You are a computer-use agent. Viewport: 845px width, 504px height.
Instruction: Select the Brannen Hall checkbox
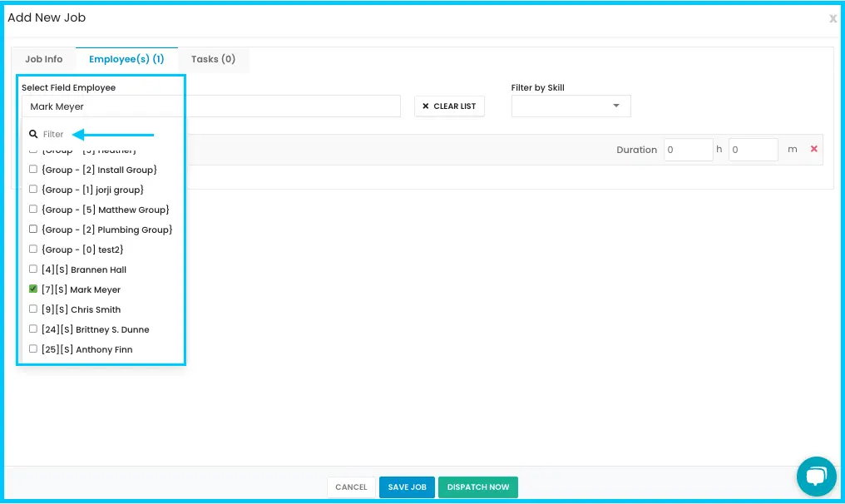[x=33, y=269]
